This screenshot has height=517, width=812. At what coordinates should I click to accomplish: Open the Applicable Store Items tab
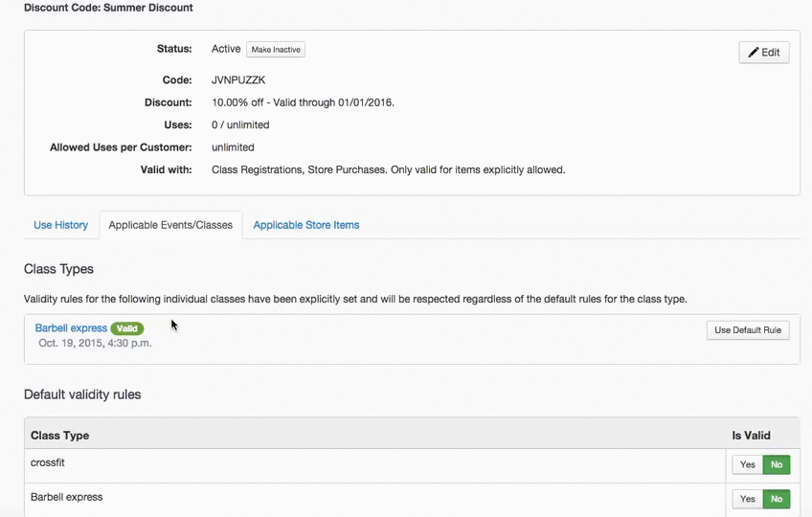[x=306, y=225]
